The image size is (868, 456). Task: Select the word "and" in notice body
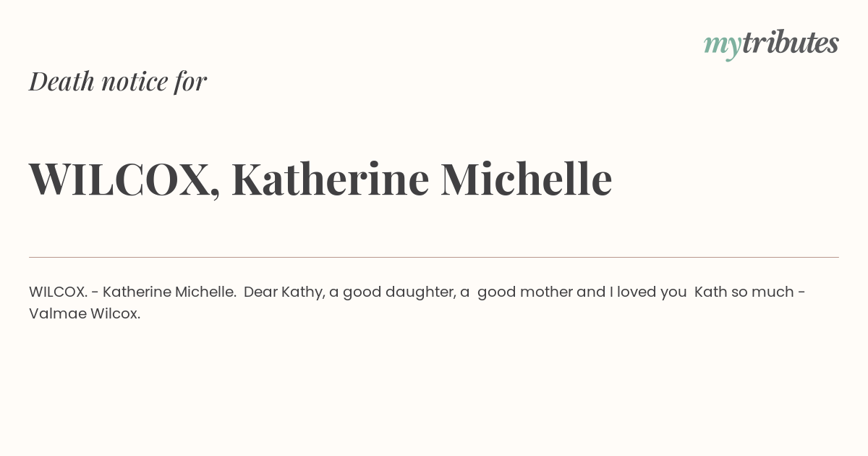(591, 292)
